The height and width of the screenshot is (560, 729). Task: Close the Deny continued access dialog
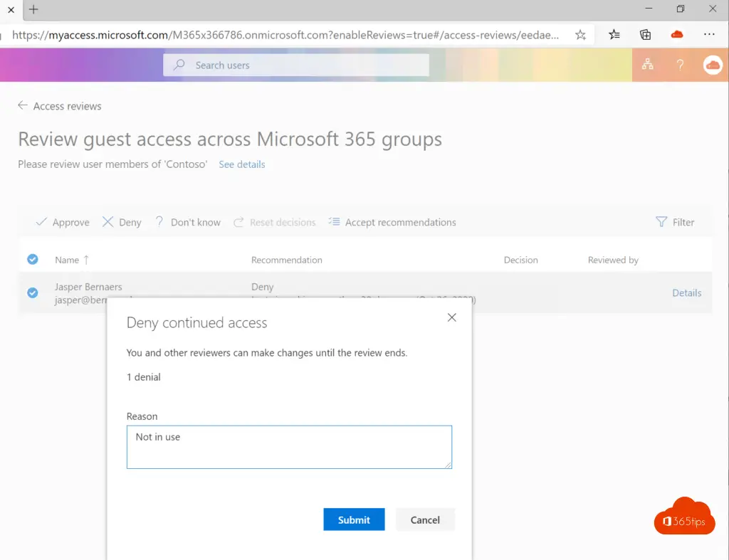tap(451, 317)
